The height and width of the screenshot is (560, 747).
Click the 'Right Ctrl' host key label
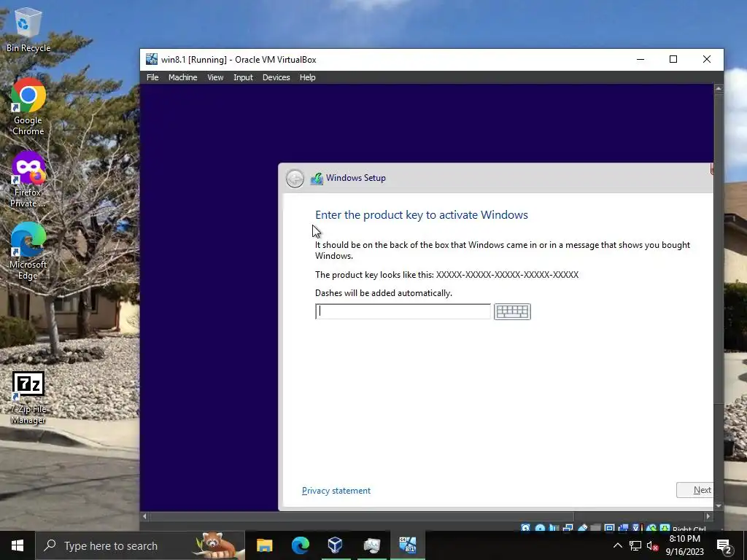(x=689, y=529)
